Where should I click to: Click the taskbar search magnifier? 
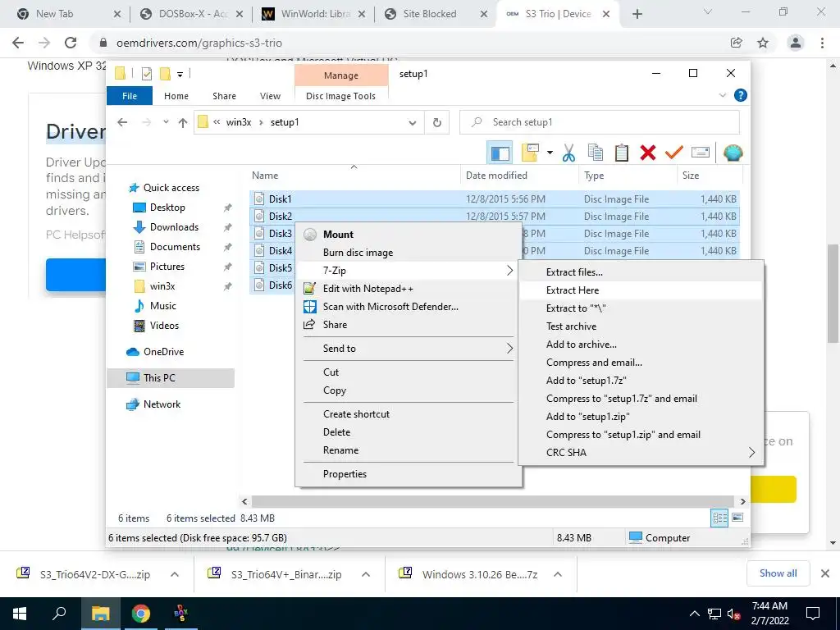[59, 614]
